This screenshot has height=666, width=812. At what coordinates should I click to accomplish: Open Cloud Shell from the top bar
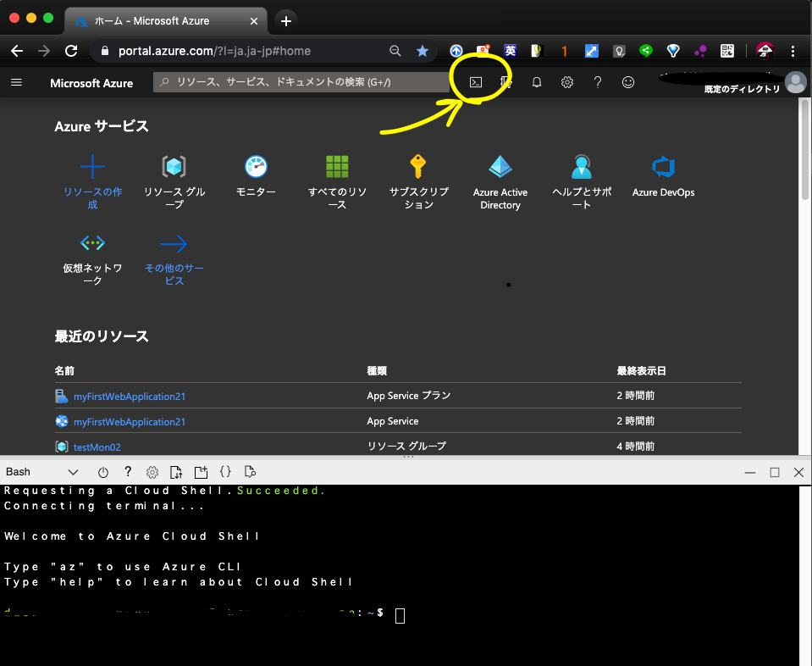click(476, 81)
